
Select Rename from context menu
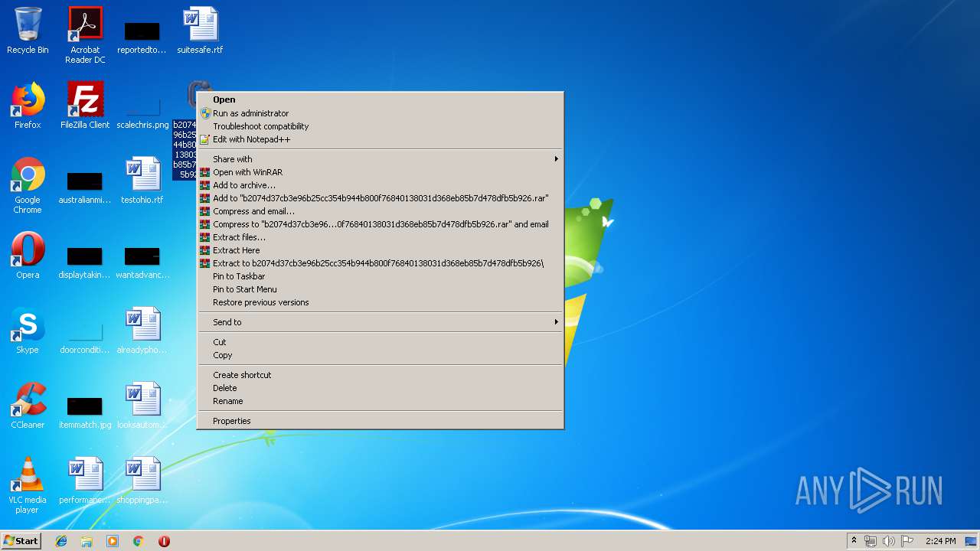[x=380, y=401]
